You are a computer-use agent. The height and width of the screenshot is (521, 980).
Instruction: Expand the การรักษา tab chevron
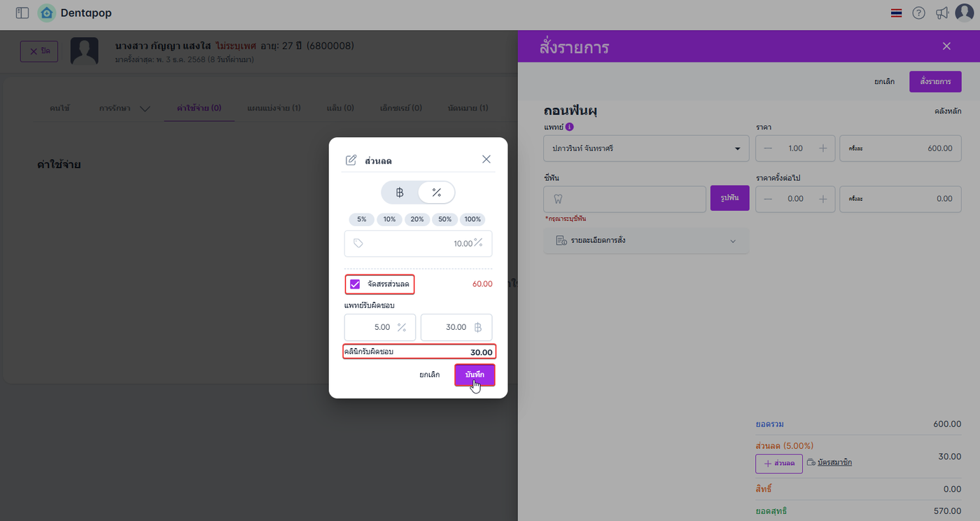145,109
